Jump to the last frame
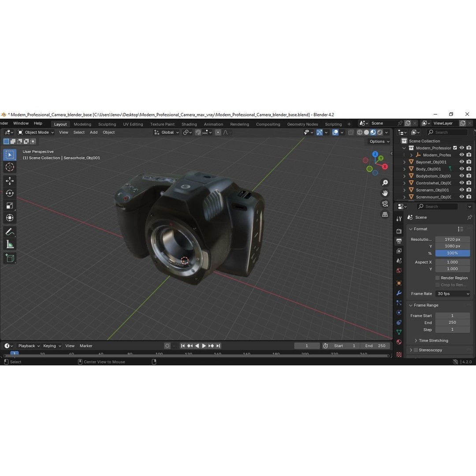 point(218,346)
